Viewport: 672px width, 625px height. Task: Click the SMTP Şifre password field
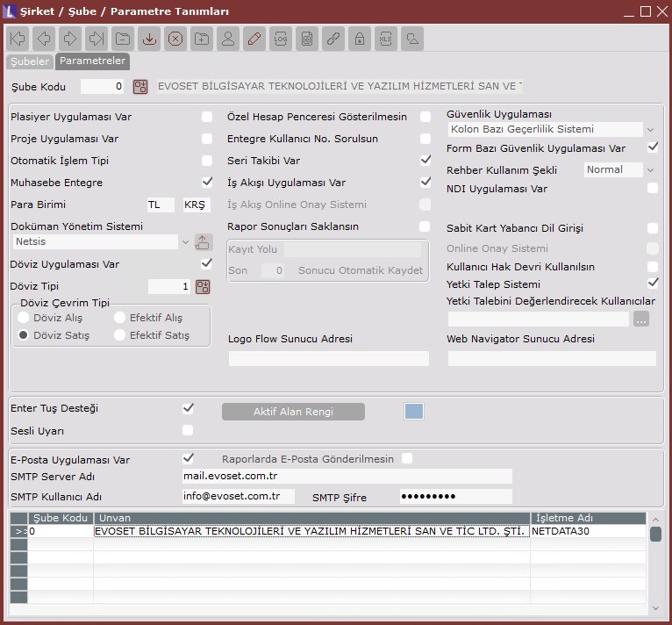coord(456,497)
